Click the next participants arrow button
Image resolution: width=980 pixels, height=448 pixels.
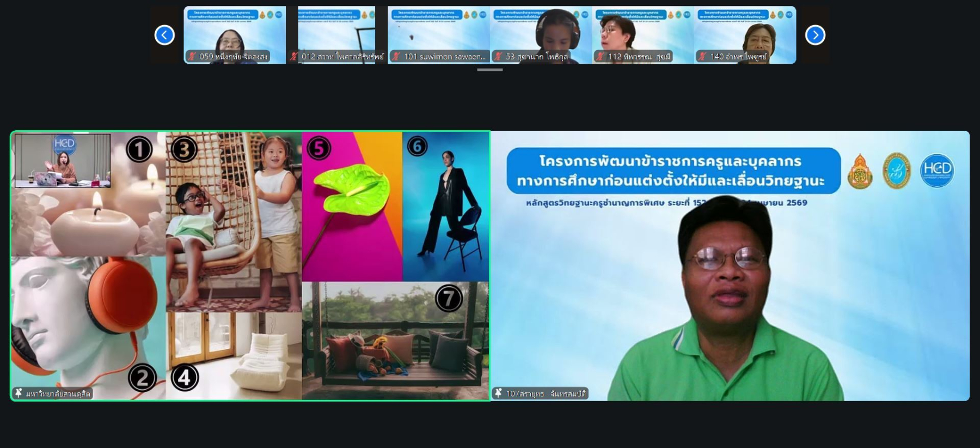[x=815, y=35]
